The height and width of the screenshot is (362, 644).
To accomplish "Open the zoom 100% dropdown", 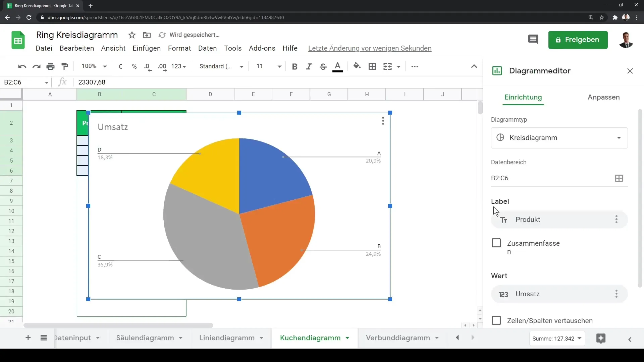I will tap(94, 66).
